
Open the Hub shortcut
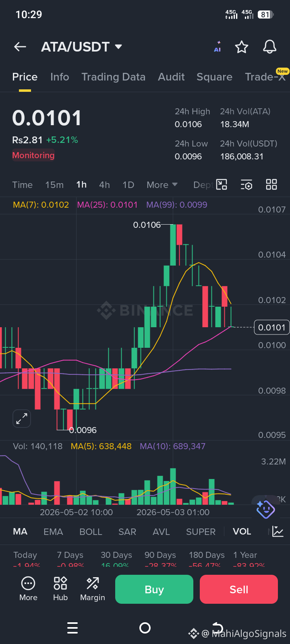pyautogui.click(x=60, y=589)
